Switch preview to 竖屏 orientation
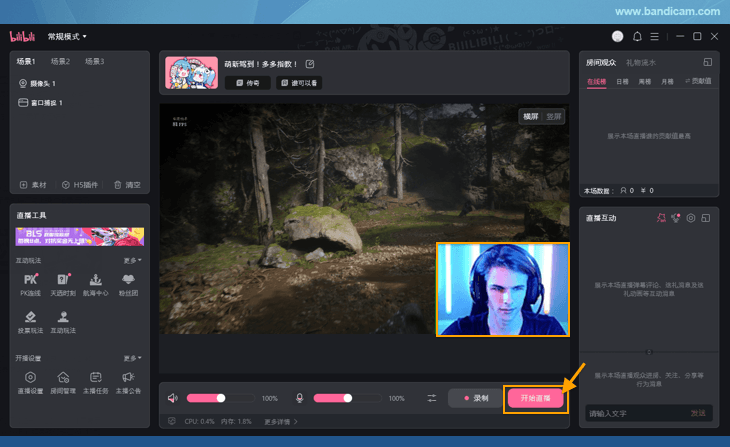The height and width of the screenshot is (447, 730). click(x=553, y=117)
